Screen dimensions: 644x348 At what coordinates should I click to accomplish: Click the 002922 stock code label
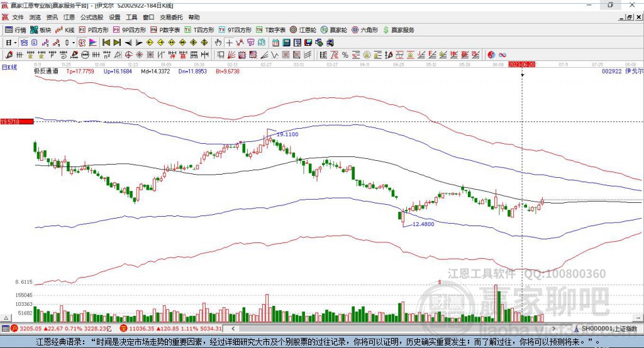(x=611, y=71)
